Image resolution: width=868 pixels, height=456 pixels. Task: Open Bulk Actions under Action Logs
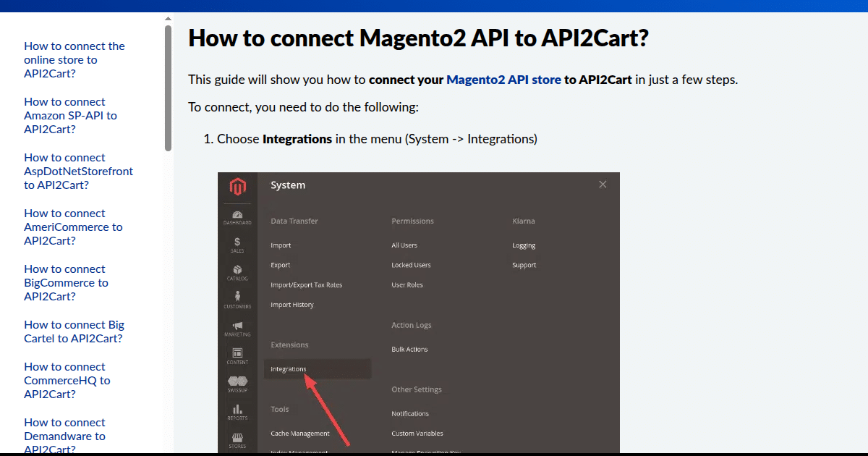[x=409, y=350]
